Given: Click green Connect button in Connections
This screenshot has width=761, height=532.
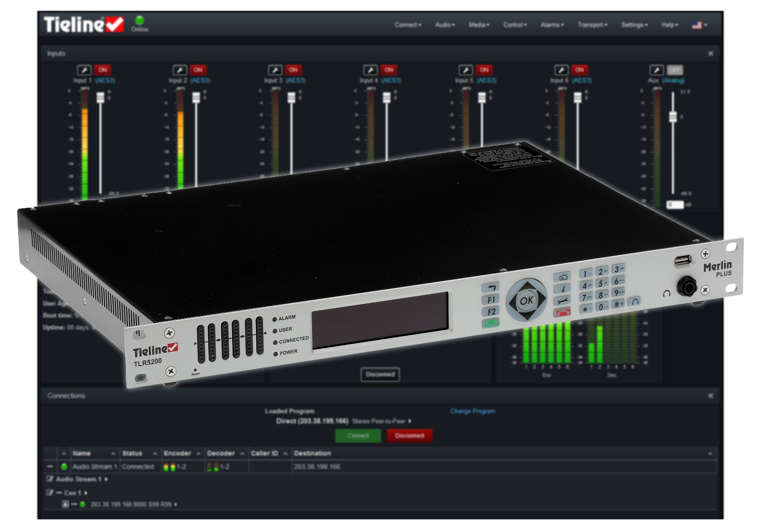Looking at the screenshot, I should point(358,435).
